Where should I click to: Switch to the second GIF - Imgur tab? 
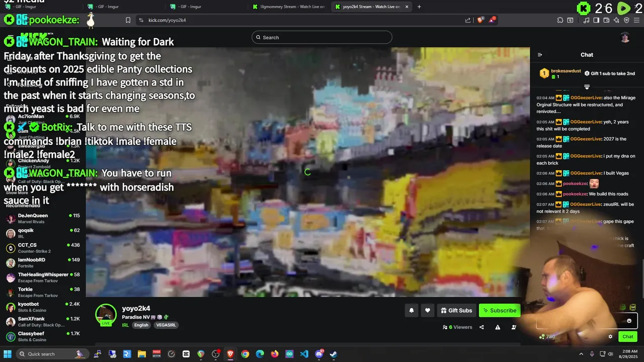124,7
